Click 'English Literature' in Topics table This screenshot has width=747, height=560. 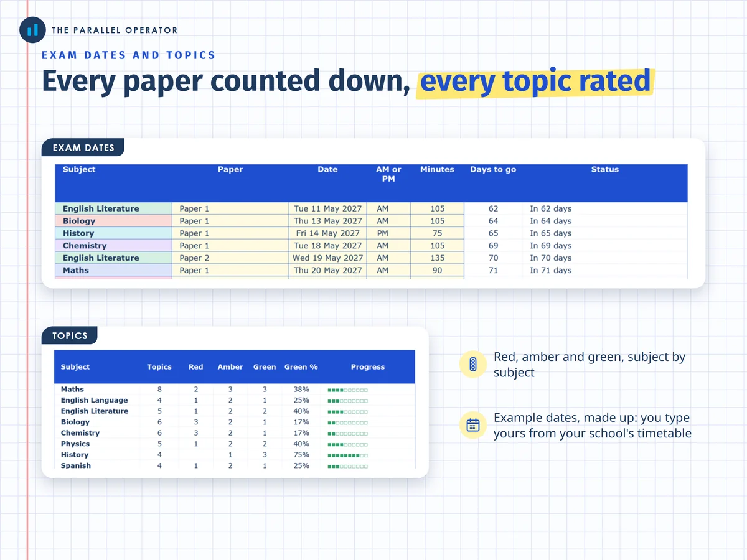point(95,411)
